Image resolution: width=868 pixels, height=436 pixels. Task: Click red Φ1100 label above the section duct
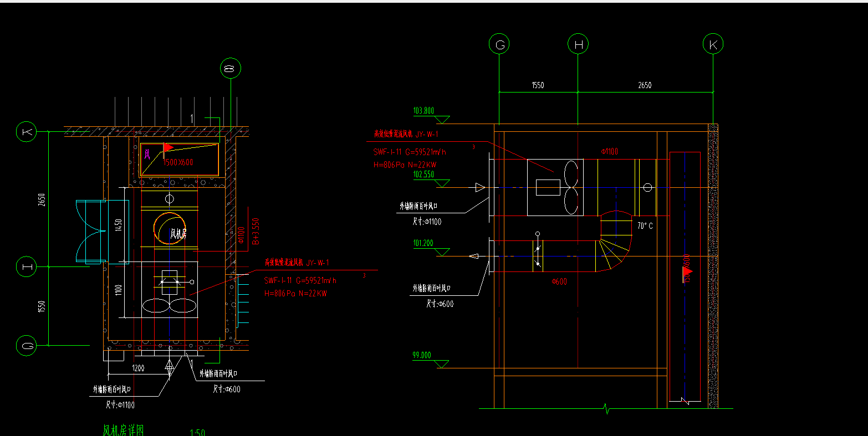(x=609, y=151)
